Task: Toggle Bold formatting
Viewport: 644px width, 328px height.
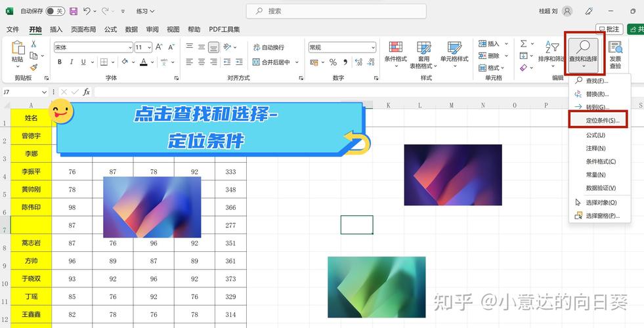Action: click(x=60, y=62)
